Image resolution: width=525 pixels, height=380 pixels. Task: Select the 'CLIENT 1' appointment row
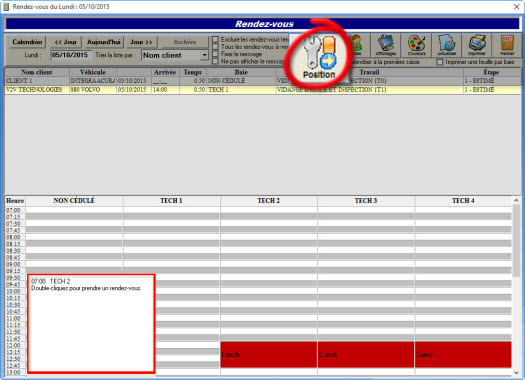coord(263,81)
